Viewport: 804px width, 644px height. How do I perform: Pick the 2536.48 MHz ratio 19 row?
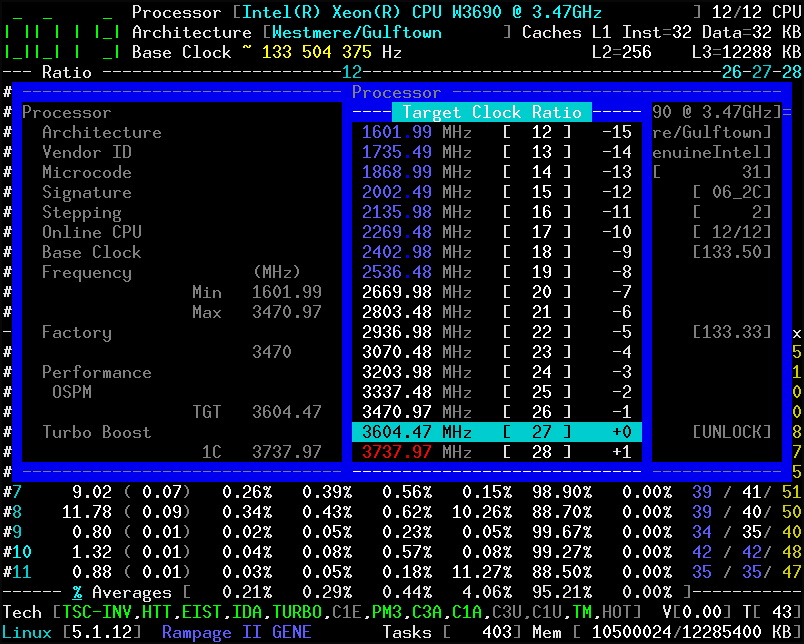496,272
